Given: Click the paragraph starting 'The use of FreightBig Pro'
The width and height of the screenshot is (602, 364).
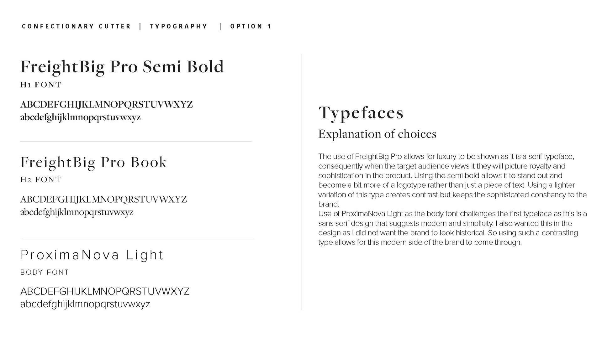Looking at the screenshot, I should (x=452, y=180).
